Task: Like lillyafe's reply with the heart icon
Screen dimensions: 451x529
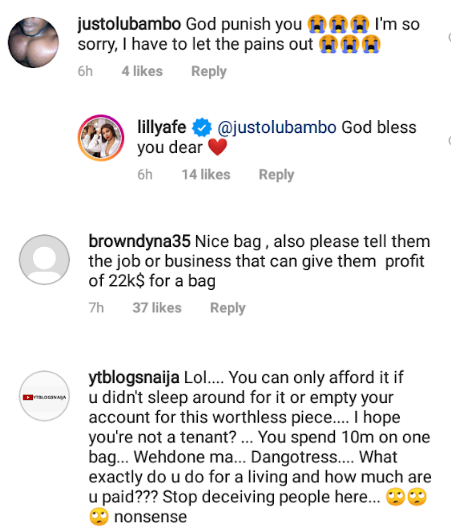Action: (449, 140)
